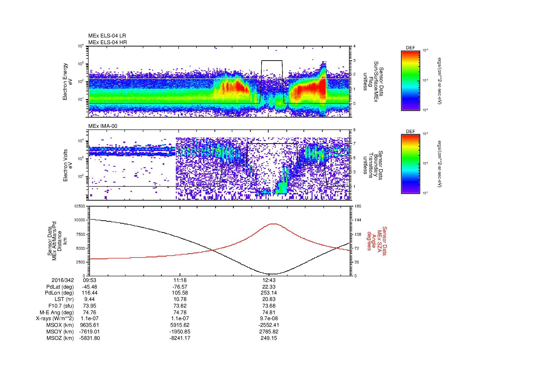Screen dimensions: 555x392
Task: Click the SZA axis tick '144'
Action: click(x=358, y=220)
